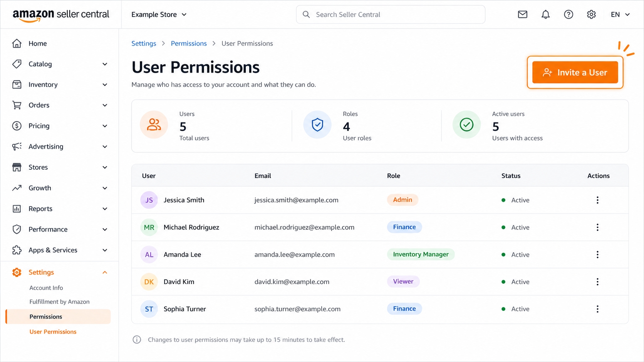Open the messages envelope icon
Image resolution: width=644 pixels, height=362 pixels.
(522, 15)
